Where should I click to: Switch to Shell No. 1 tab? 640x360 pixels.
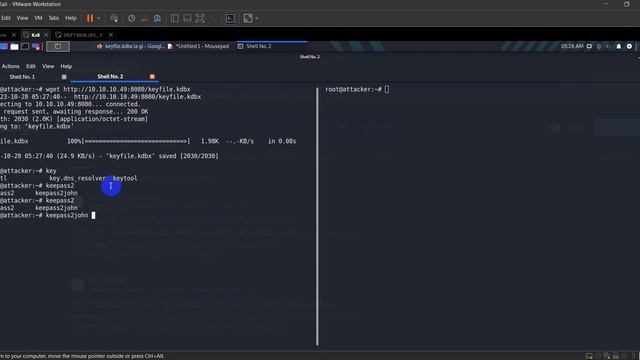[22, 77]
